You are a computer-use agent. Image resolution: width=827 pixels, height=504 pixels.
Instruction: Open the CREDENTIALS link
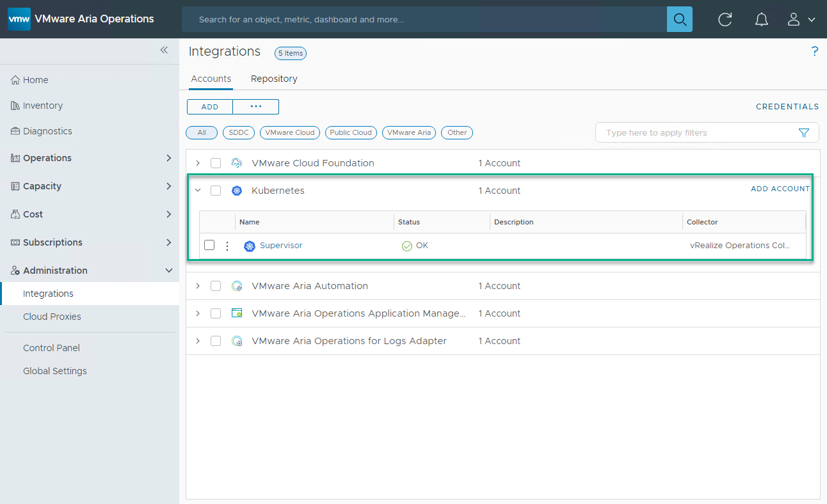tap(787, 107)
